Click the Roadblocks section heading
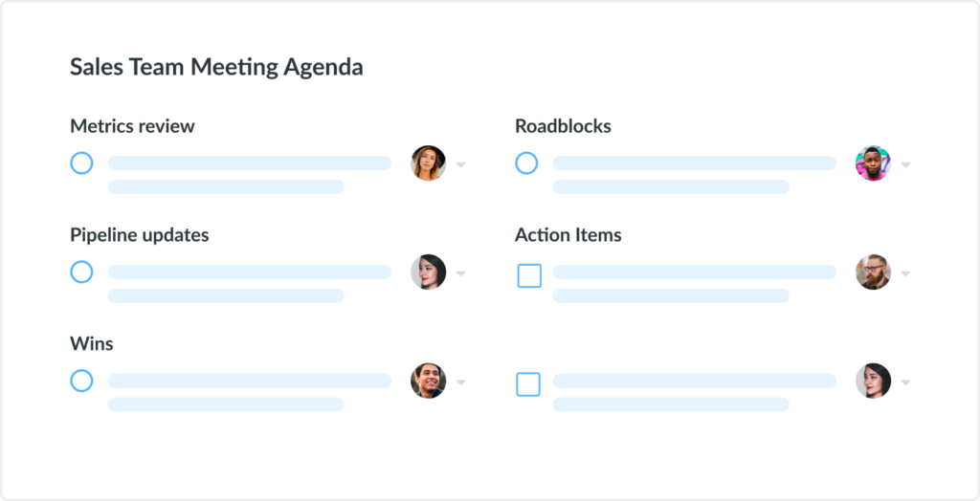The width and height of the screenshot is (980, 501). click(x=563, y=126)
